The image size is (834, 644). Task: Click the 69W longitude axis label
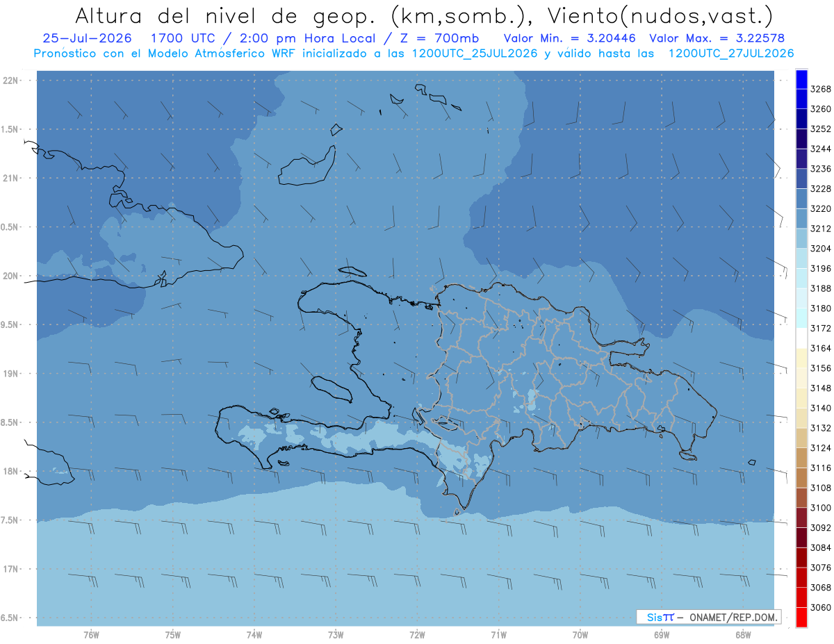(662, 634)
